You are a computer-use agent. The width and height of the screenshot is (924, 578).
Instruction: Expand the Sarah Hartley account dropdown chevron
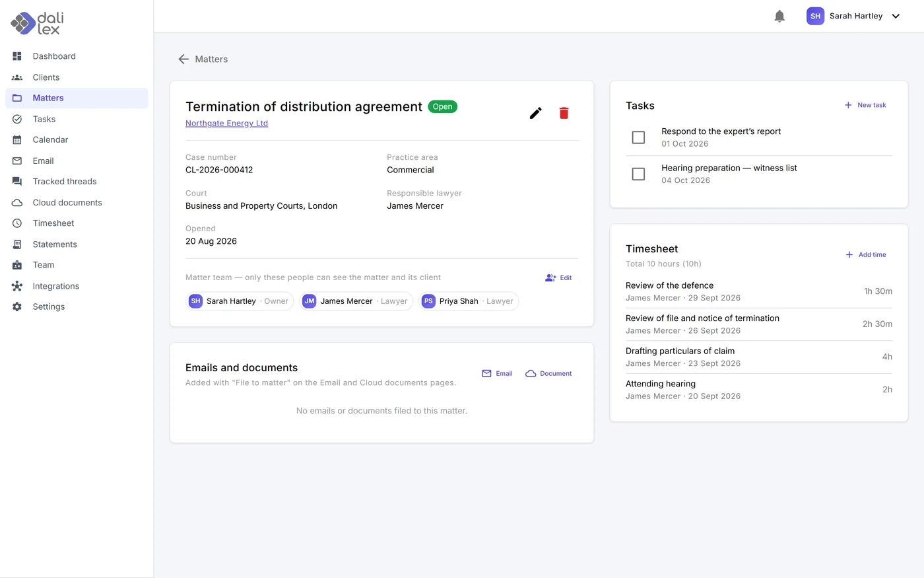click(896, 16)
